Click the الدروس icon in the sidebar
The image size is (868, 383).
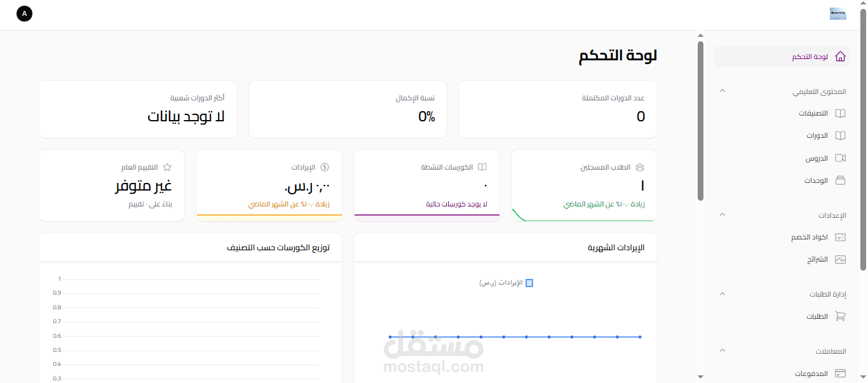point(840,158)
